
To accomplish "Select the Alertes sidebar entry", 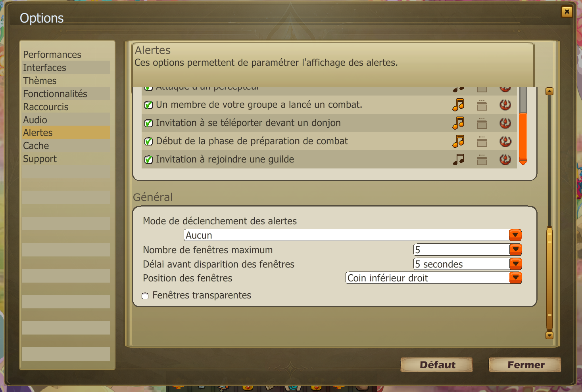I will pos(66,132).
